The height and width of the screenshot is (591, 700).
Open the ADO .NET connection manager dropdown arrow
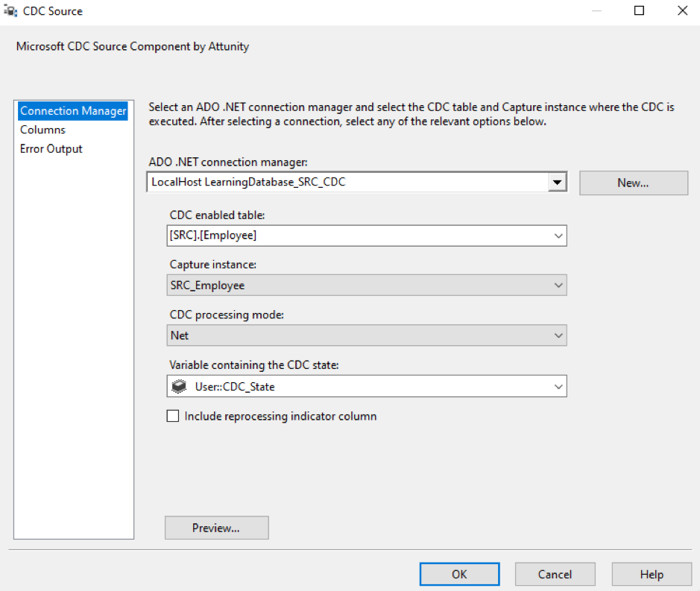[x=558, y=182]
